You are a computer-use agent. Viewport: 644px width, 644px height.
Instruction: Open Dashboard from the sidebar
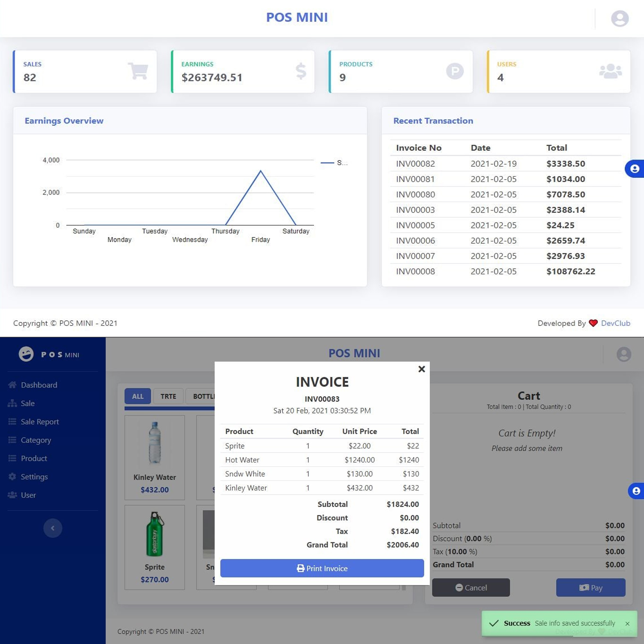39,385
